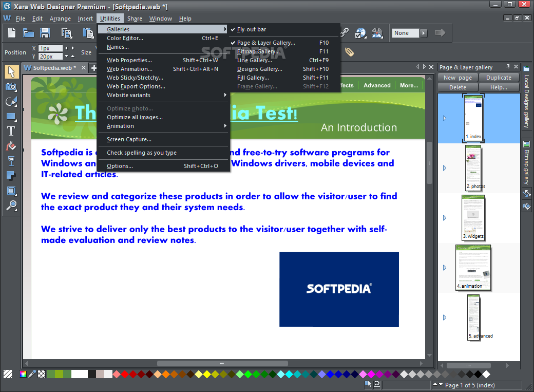Expand layers of the 3. widgets page
This screenshot has height=392, width=534.
coord(445,218)
